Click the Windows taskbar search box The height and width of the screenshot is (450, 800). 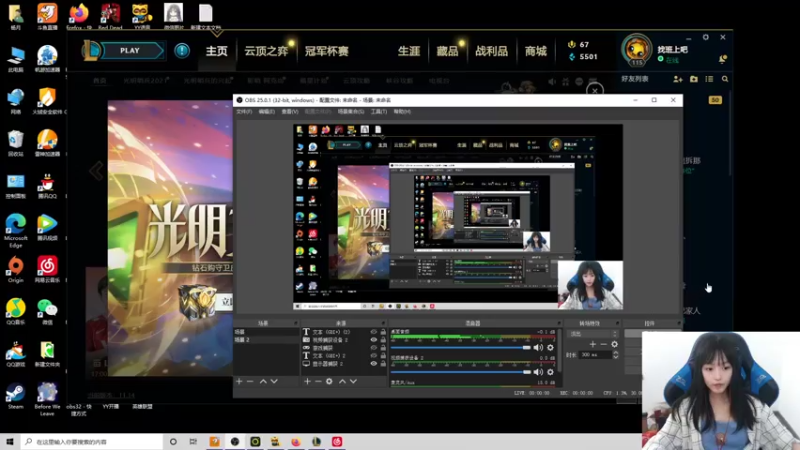(92, 442)
